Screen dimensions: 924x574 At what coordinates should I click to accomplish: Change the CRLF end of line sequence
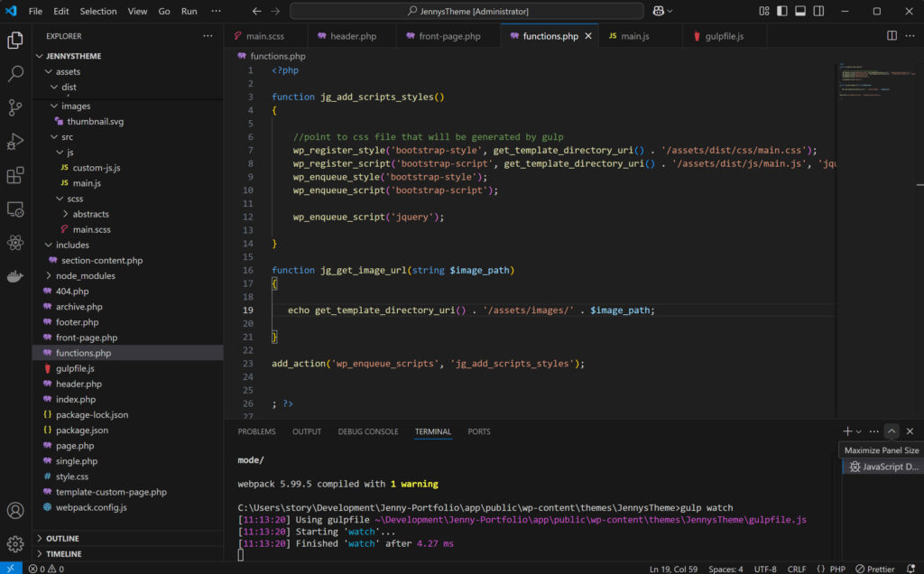click(796, 569)
